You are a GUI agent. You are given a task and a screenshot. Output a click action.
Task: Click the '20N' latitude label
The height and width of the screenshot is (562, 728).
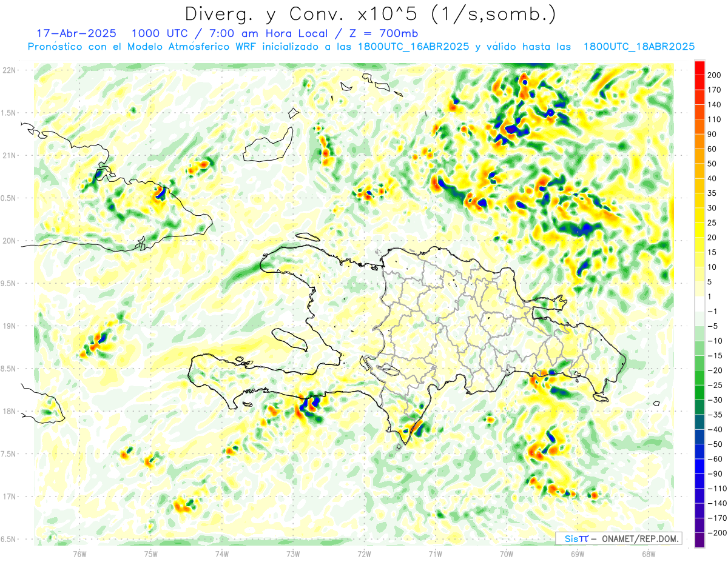(x=8, y=241)
